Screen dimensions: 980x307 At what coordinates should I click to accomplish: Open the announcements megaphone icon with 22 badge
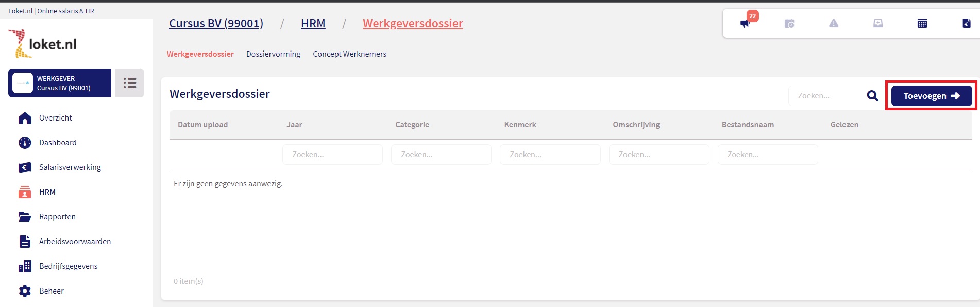tap(745, 23)
